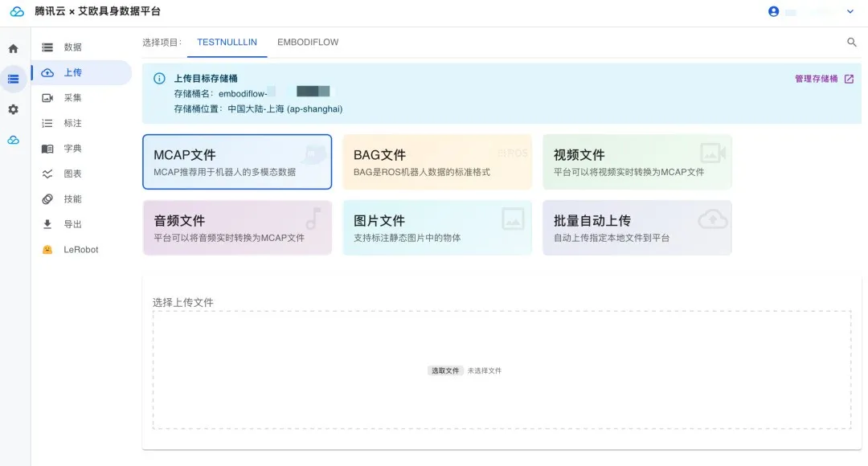Click the 采集 camera icon
This screenshot has width=868, height=466.
pos(47,98)
